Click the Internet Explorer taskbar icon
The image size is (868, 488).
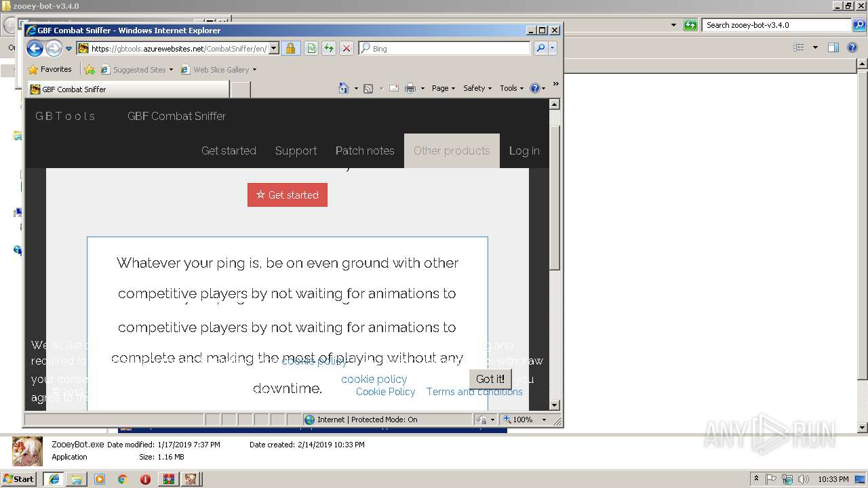(54, 479)
